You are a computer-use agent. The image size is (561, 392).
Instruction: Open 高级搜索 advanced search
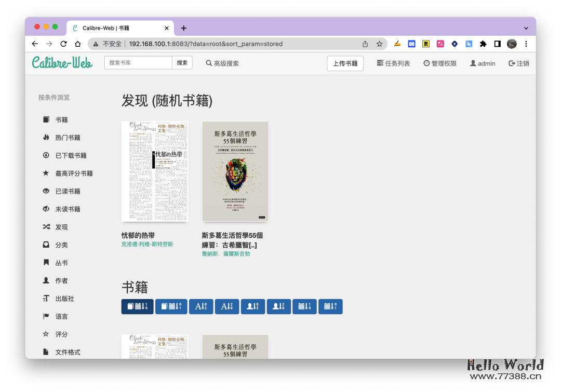pyautogui.click(x=222, y=63)
